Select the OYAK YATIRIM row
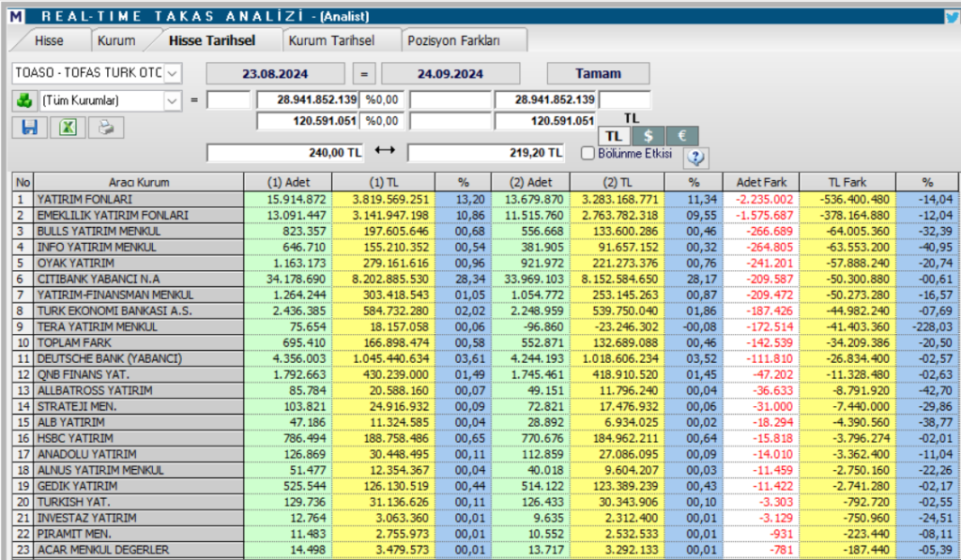Screen dimensions: 961x560 [x=485, y=263]
